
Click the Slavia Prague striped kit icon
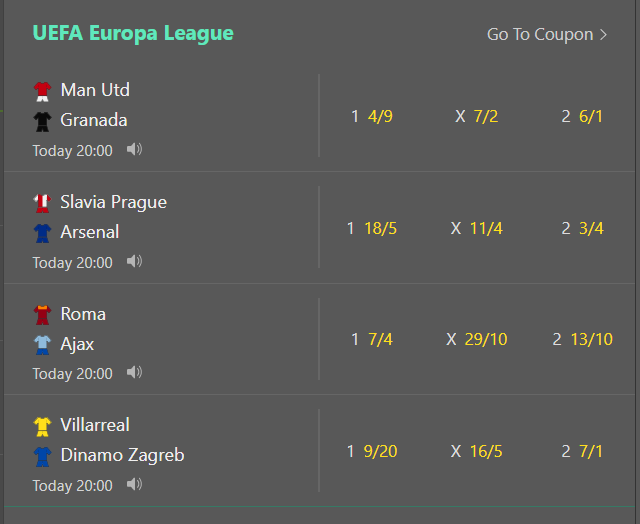click(42, 203)
